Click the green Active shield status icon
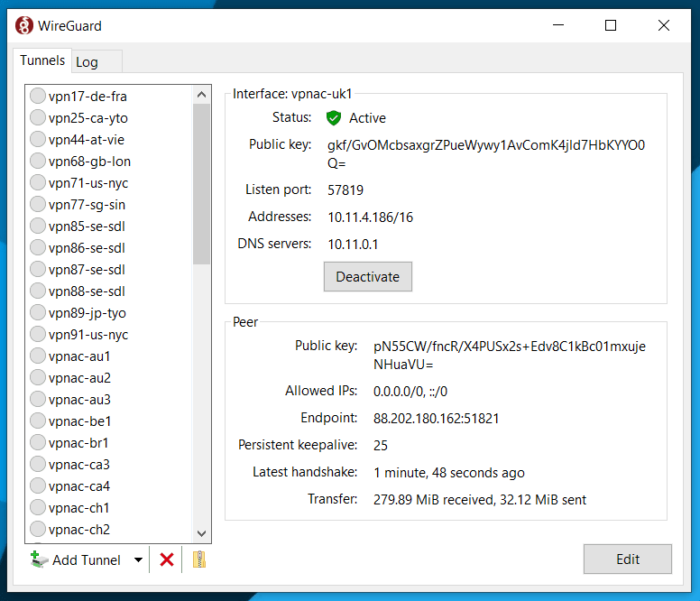Screen dimensions: 700x601 pos(334,118)
